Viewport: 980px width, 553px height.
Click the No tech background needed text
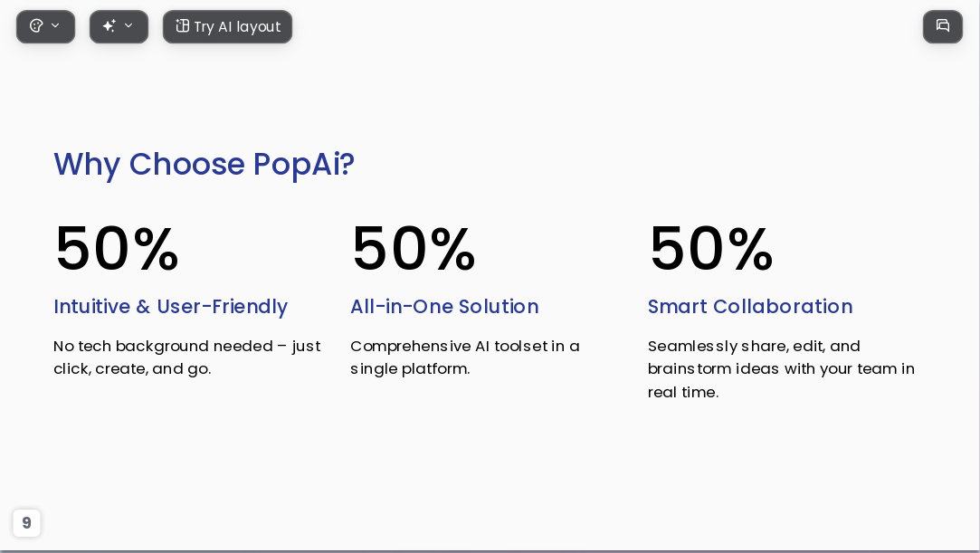click(187, 358)
